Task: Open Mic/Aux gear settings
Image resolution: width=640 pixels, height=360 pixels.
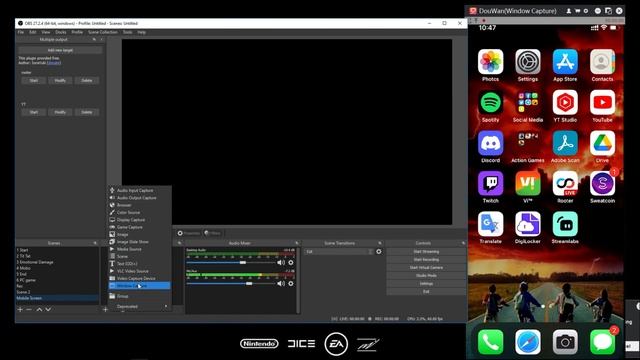Action: click(x=291, y=283)
